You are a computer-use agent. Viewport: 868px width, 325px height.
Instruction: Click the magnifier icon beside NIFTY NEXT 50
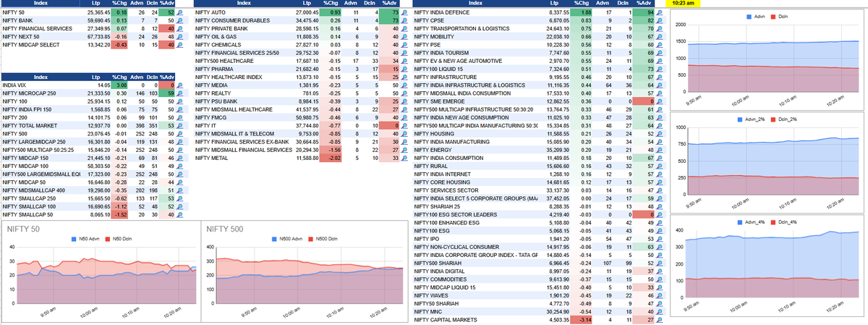click(x=180, y=36)
